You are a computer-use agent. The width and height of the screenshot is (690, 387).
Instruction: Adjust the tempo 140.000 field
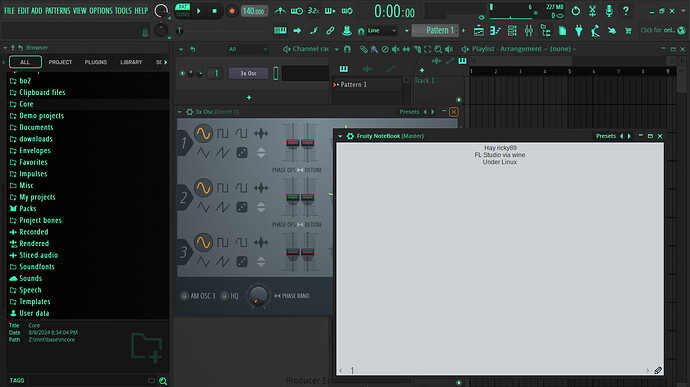(254, 11)
